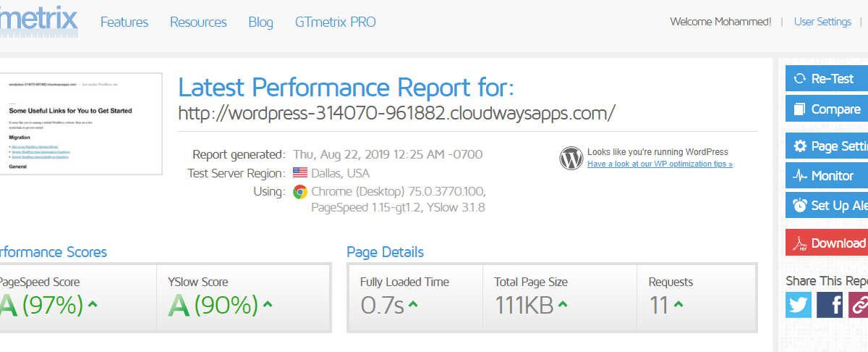Screen dimensions: 868x352
Task: Click the Compare button
Action: click(x=827, y=109)
